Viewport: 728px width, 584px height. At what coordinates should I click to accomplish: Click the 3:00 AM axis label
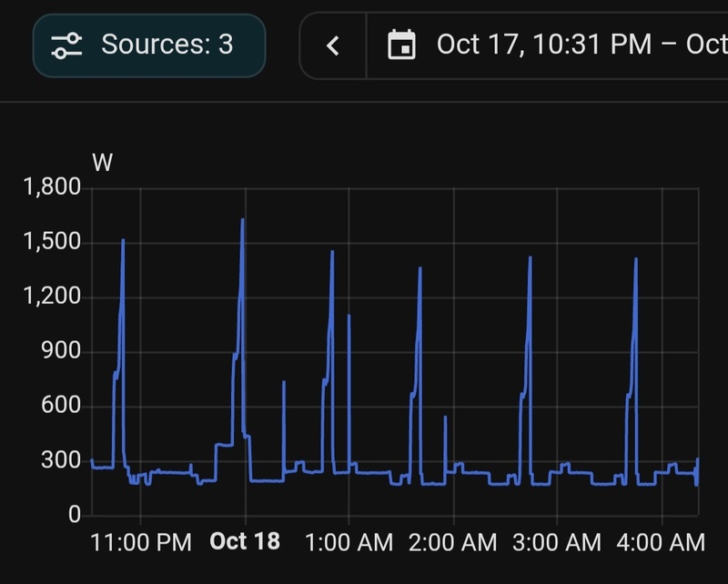coord(557,543)
